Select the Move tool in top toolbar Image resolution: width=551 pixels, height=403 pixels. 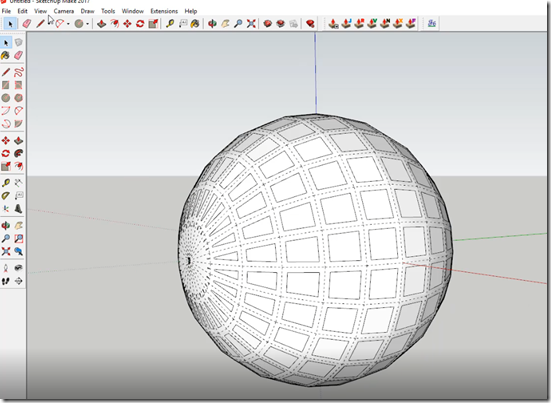coord(127,24)
